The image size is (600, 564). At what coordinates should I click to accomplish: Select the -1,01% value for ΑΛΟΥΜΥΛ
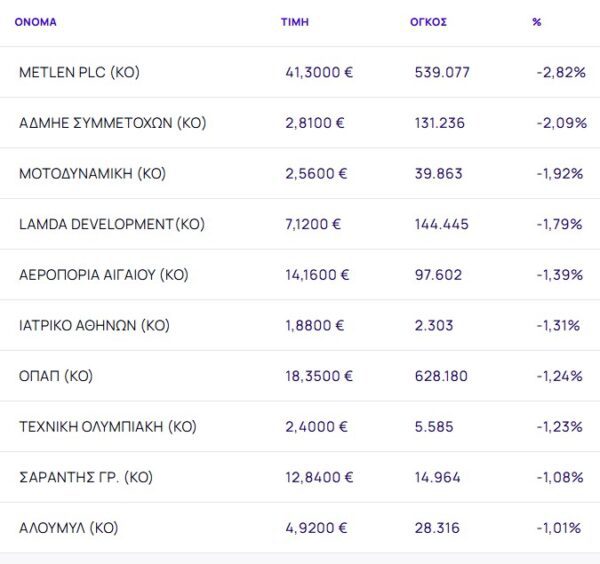click(x=559, y=527)
